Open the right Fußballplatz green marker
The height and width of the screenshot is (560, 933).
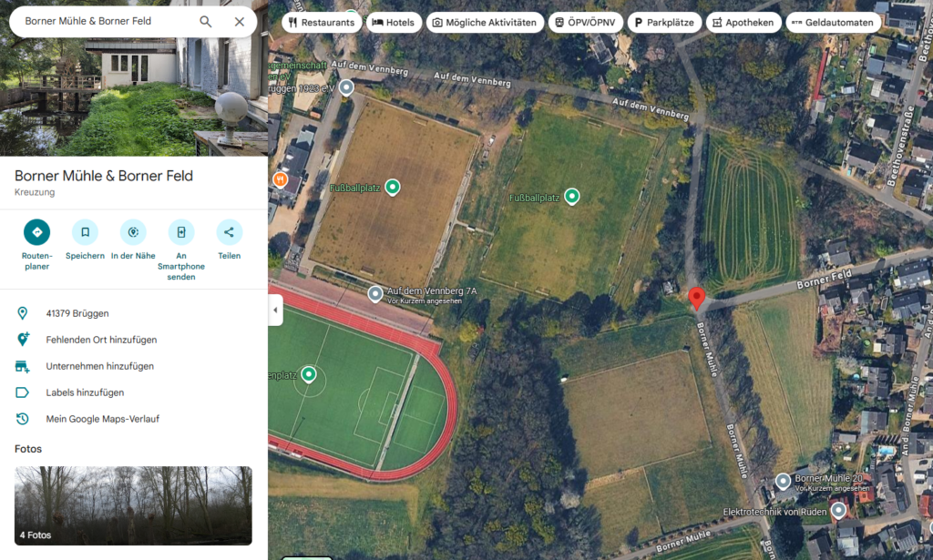point(572,196)
